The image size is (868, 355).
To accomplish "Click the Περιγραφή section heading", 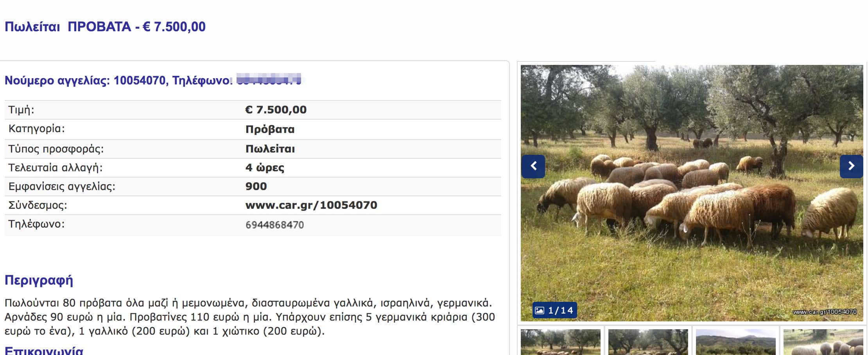I will pos(39,280).
